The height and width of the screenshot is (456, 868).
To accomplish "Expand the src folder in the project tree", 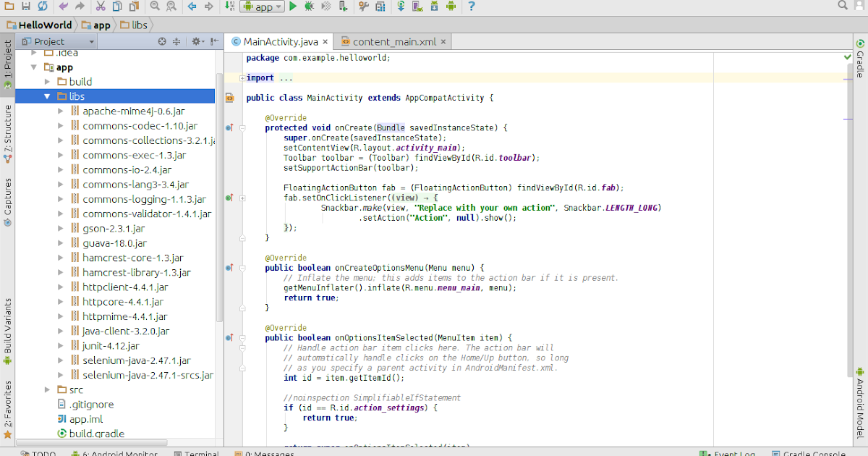I will tap(46, 389).
